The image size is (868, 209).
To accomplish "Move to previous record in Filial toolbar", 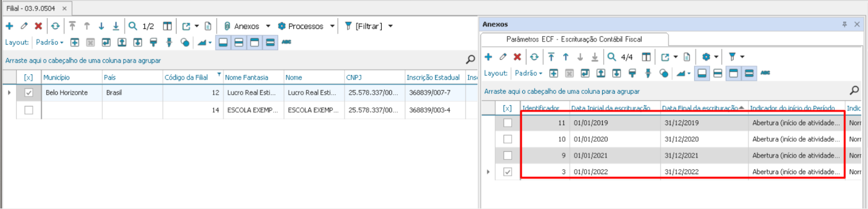I will tap(87, 26).
